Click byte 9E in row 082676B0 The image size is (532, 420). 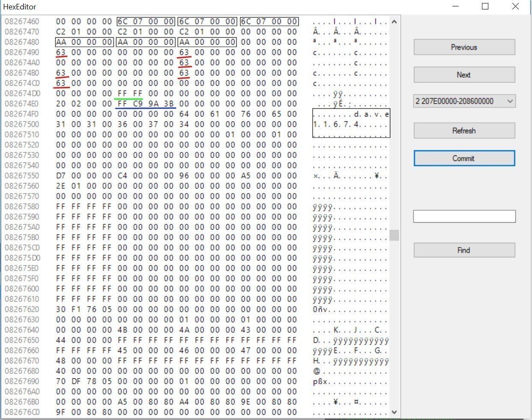coord(246,402)
